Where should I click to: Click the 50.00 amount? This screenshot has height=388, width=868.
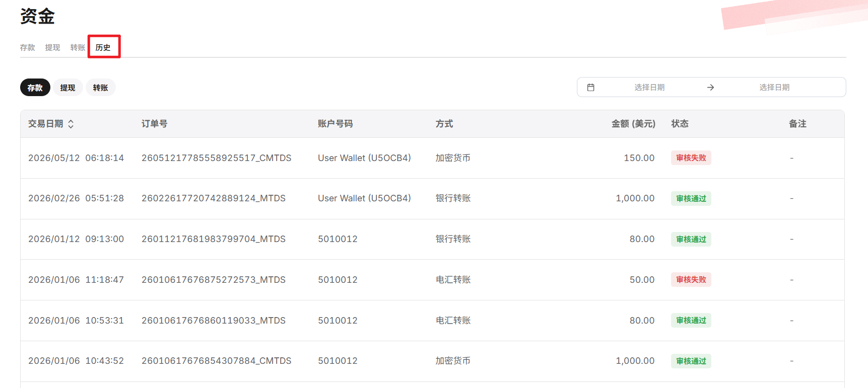[x=642, y=280]
